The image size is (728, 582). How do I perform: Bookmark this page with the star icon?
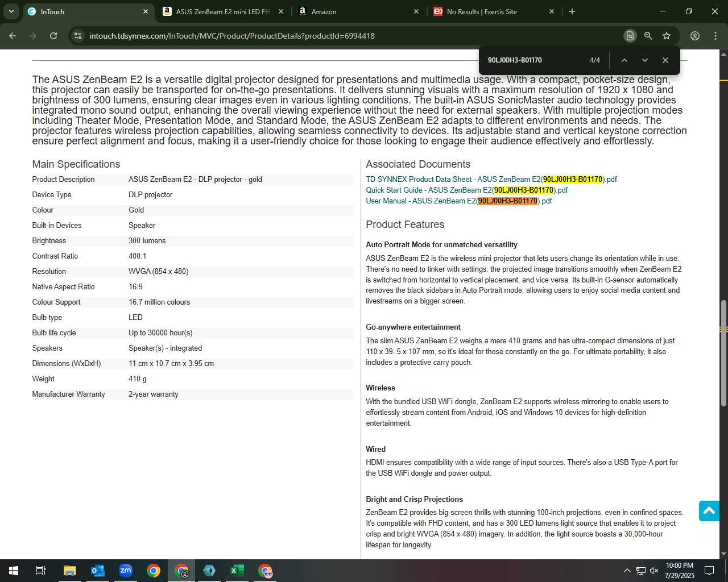point(667,36)
